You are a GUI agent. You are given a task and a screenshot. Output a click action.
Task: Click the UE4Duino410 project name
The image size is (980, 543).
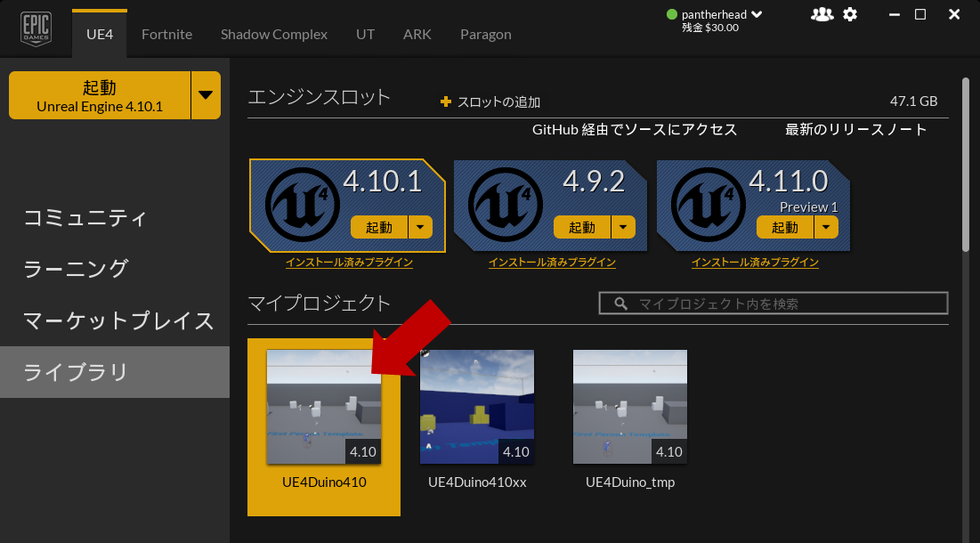click(x=324, y=482)
